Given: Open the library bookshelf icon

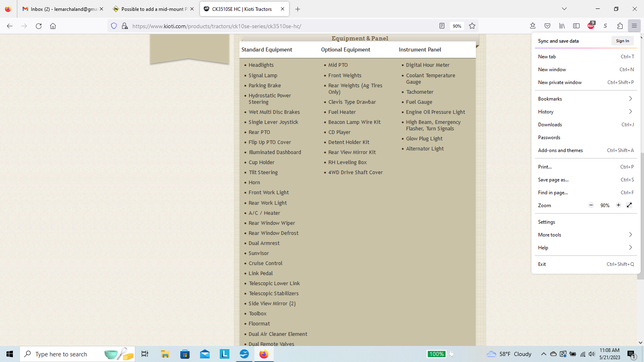Looking at the screenshot, I should [x=562, y=26].
